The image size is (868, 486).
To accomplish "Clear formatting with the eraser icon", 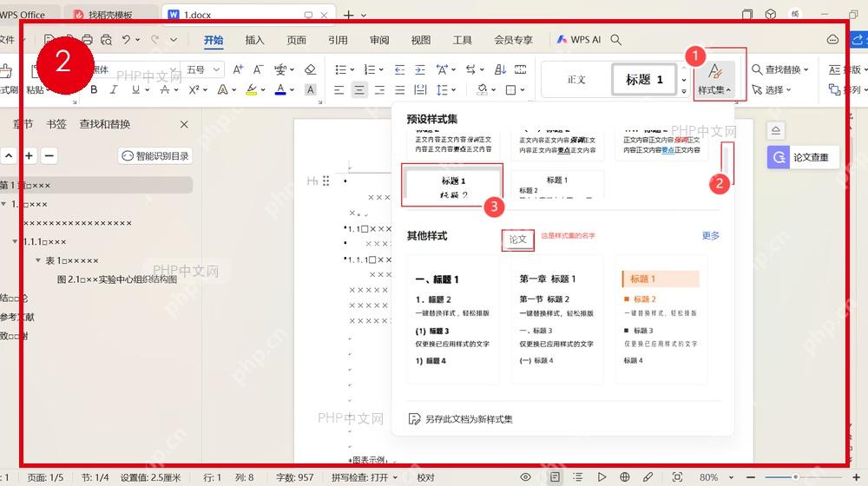I will click(x=310, y=69).
